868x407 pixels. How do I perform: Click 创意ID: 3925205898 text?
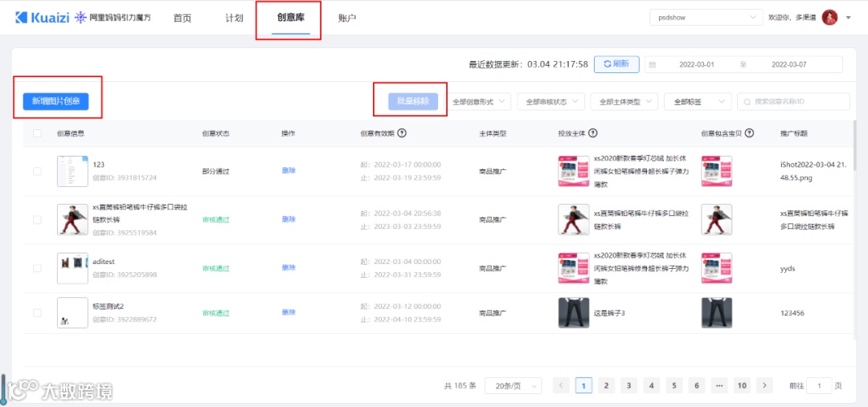pyautogui.click(x=125, y=275)
